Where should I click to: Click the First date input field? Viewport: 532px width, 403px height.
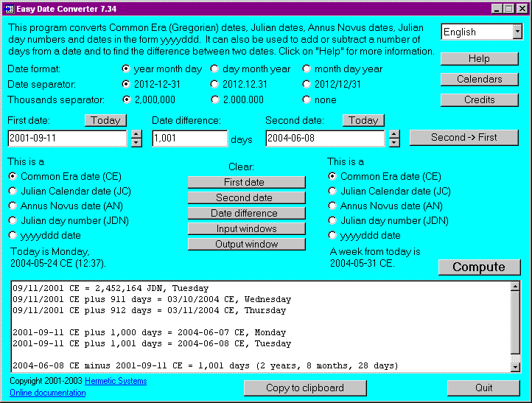[67, 139]
